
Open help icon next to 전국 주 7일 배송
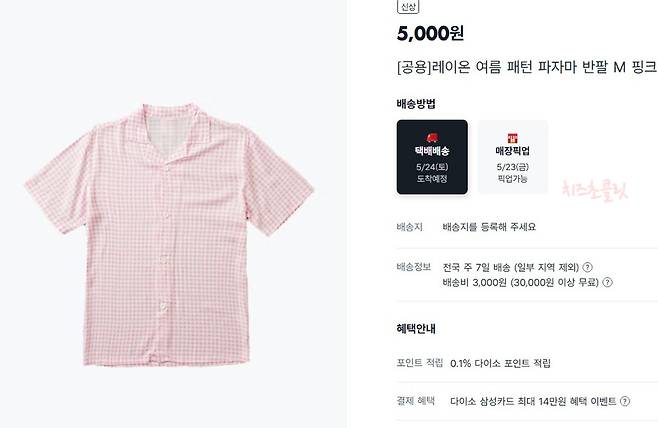(x=588, y=267)
